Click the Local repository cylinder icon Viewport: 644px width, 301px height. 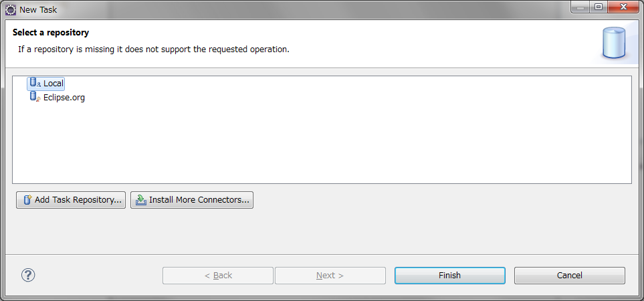(x=35, y=83)
